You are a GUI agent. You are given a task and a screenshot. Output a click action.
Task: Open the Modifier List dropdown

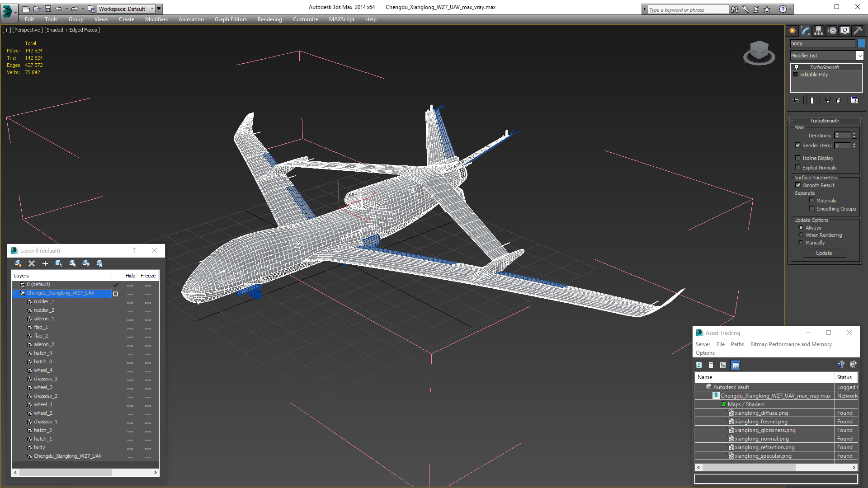[859, 56]
